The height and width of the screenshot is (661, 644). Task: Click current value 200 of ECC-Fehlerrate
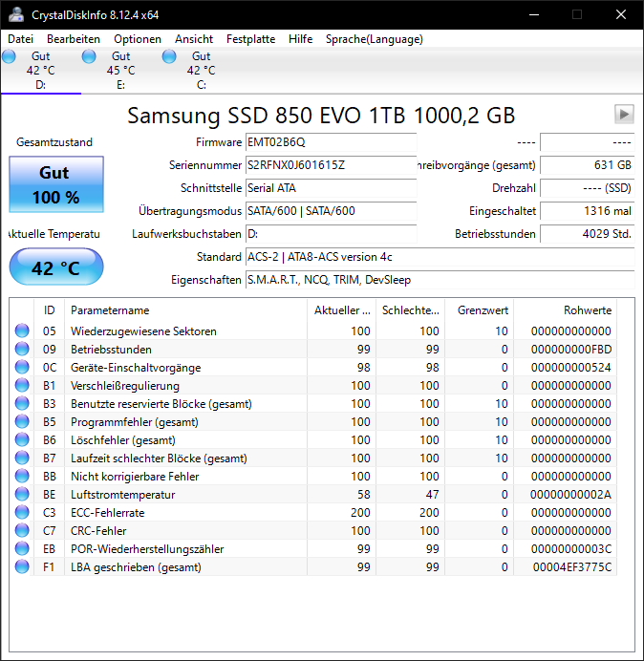360,512
